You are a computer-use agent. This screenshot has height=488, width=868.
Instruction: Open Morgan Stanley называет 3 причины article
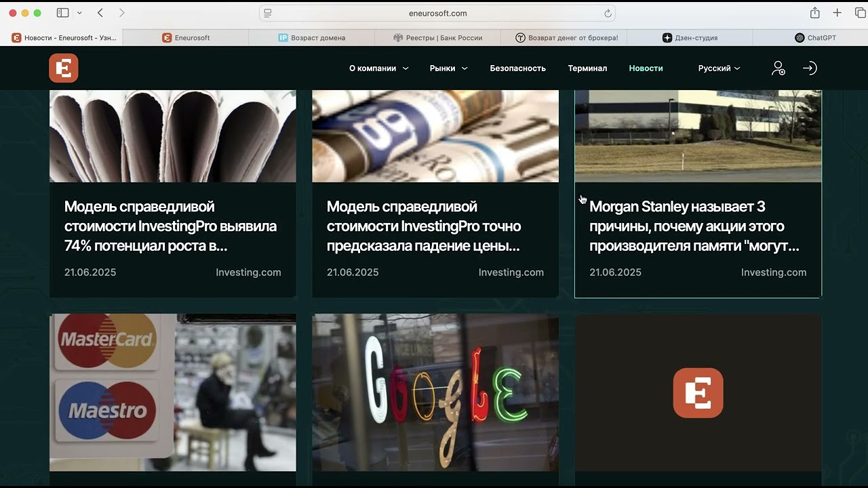694,226
